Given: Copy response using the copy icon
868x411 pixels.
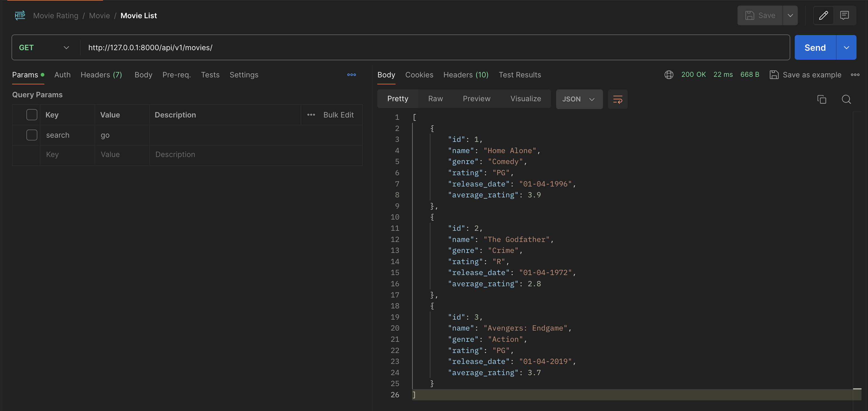Looking at the screenshot, I should pyautogui.click(x=821, y=99).
